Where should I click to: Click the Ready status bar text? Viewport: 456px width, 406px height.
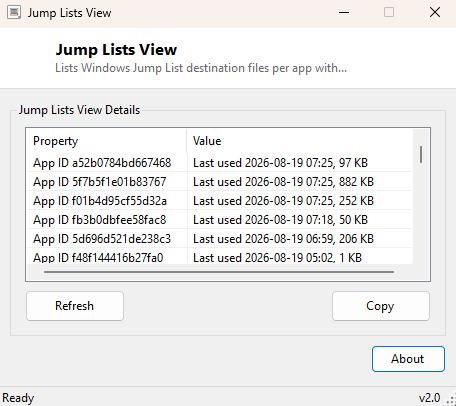pos(18,398)
